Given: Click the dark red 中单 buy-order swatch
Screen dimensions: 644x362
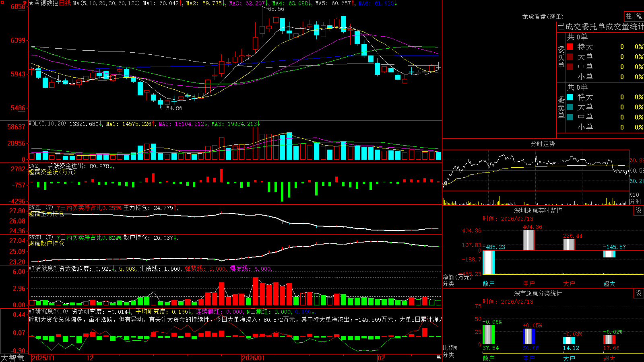Looking at the screenshot, I should point(570,67).
